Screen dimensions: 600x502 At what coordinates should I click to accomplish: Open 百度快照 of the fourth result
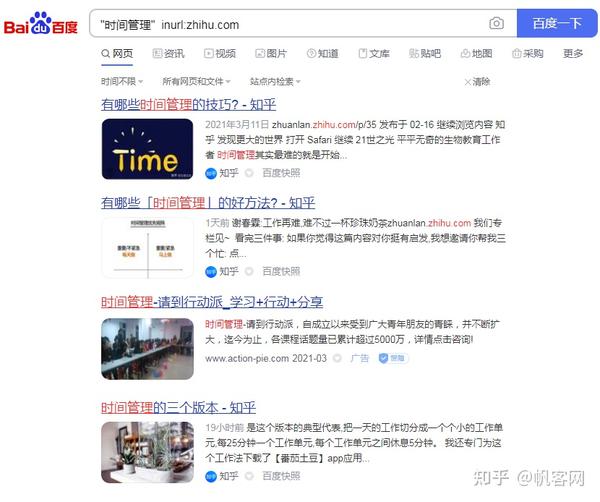coord(281,476)
